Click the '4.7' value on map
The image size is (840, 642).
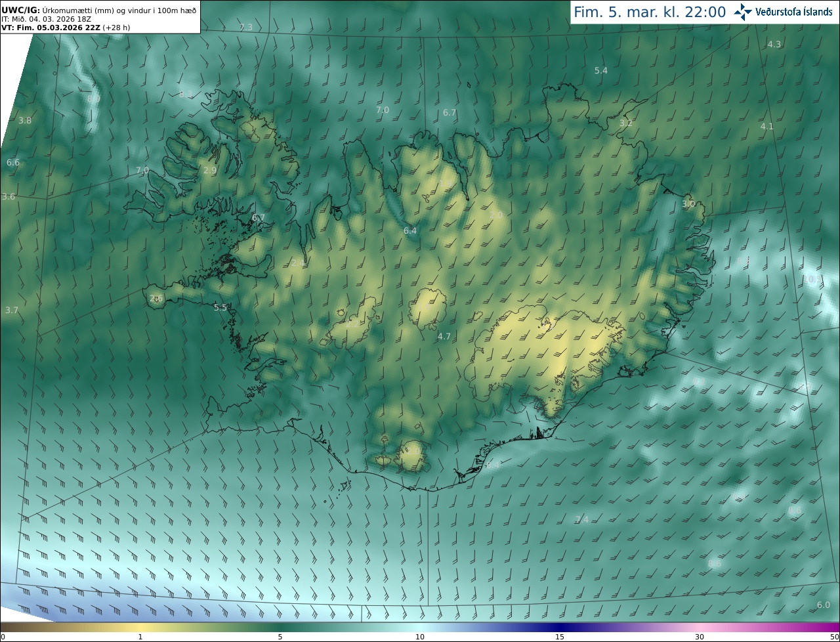444,336
